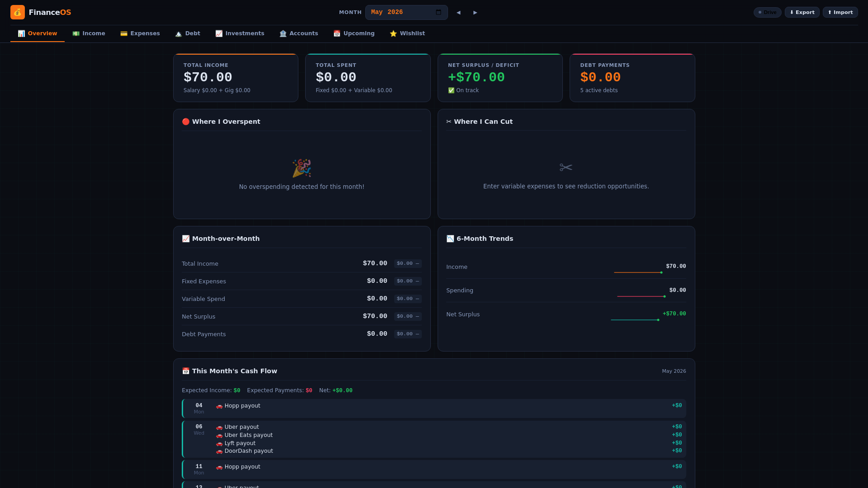868x488 pixels.
Task: Open the Wishlist tab
Action: pyautogui.click(x=407, y=33)
